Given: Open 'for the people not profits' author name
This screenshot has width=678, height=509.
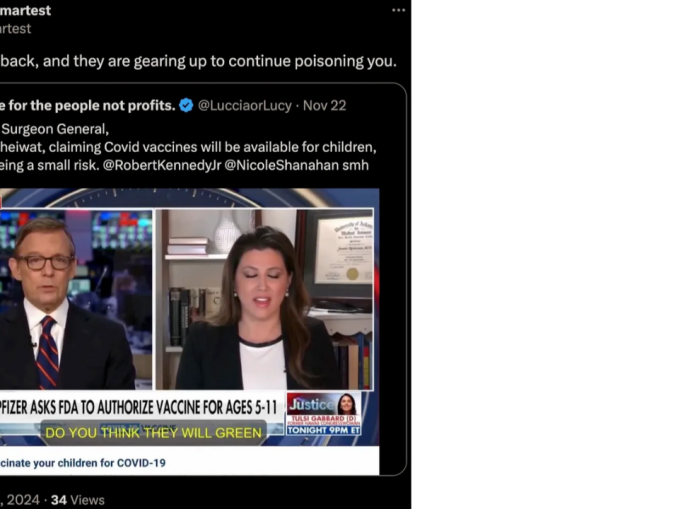Looking at the screenshot, I should (88, 105).
